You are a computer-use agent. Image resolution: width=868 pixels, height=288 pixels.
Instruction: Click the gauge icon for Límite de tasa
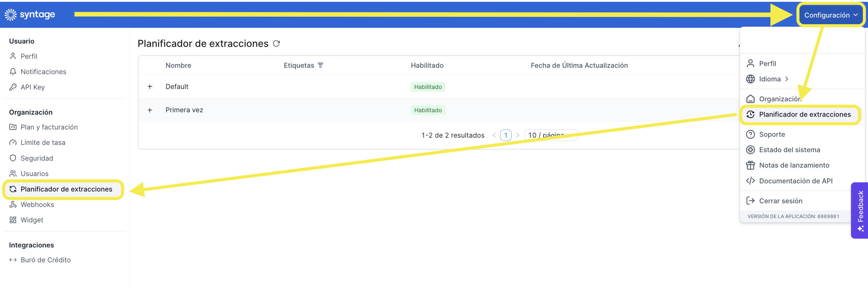click(x=13, y=142)
